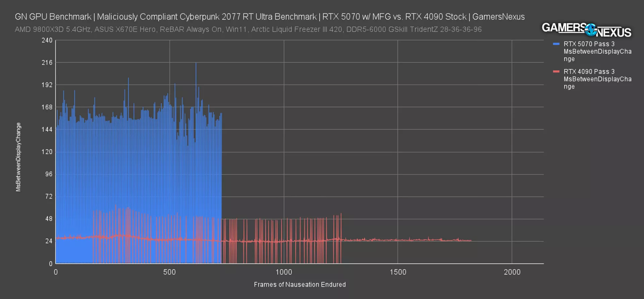Screen dimensions: 644x299
Task: Select the vertical MsBetweenDisplayChange axis title
Action: [18, 157]
